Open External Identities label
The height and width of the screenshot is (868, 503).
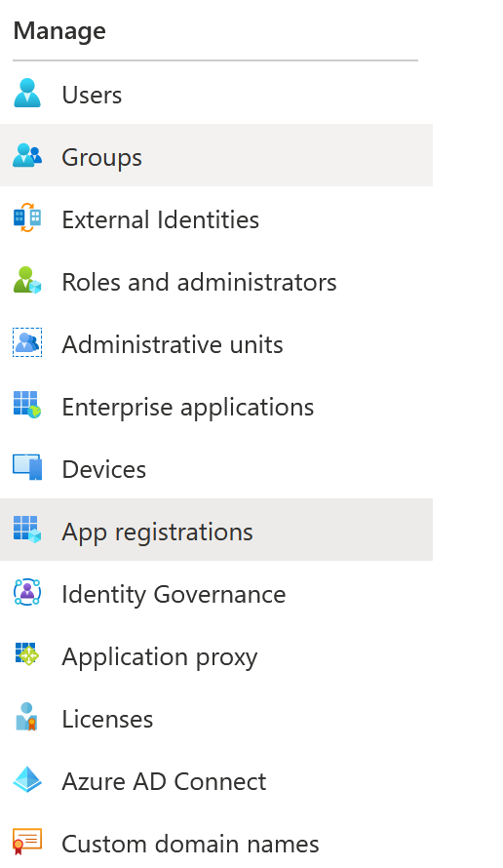point(161,219)
